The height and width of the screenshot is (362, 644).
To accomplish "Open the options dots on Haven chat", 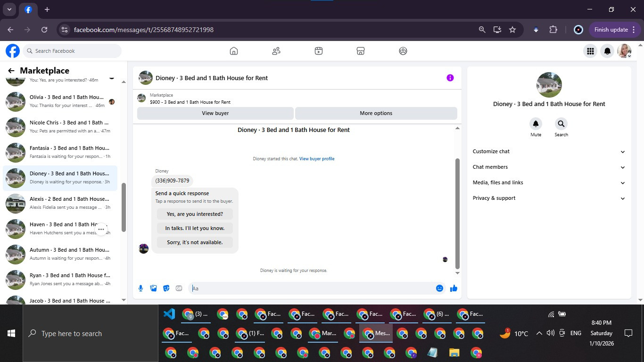I will [x=101, y=230].
